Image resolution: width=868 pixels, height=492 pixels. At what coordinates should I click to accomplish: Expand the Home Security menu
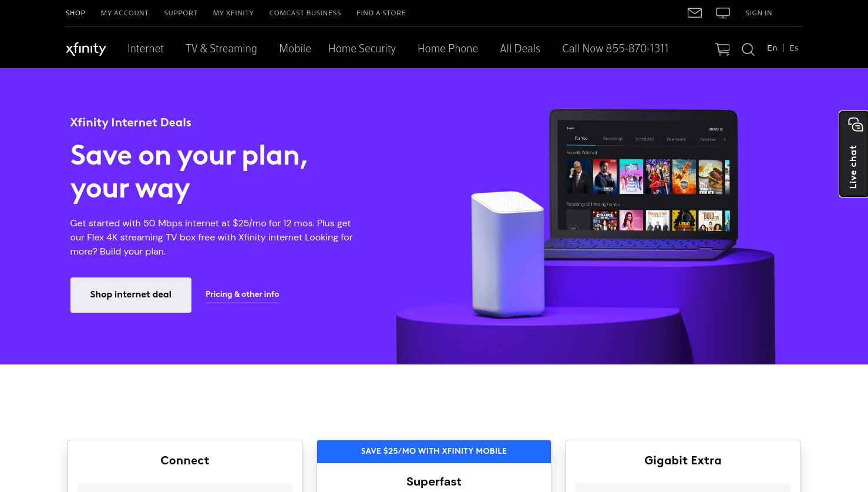362,49
